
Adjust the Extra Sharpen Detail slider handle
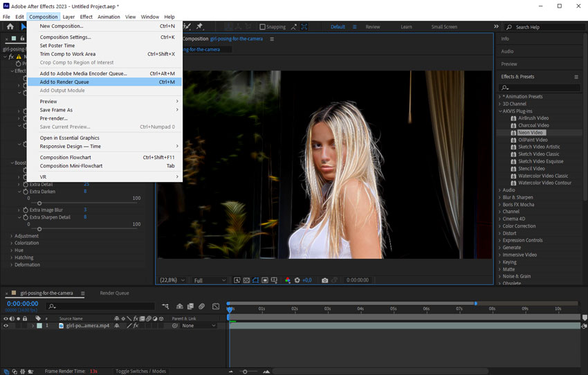pos(39,229)
